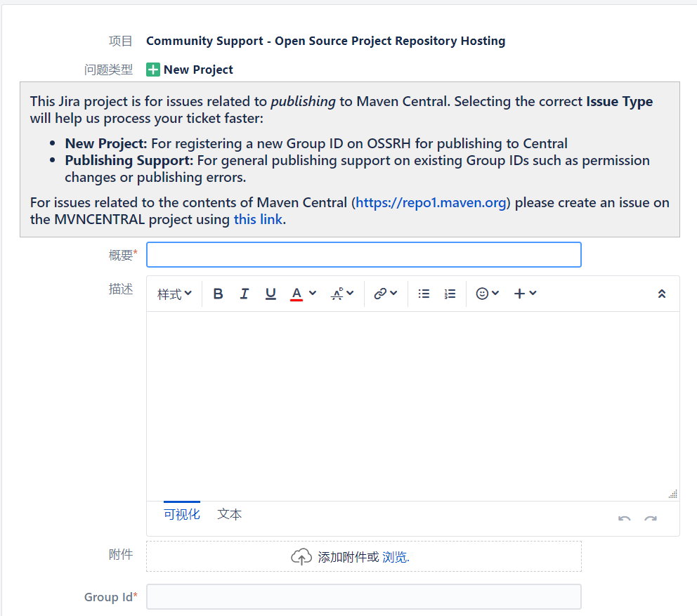Open the link options dropdown arrow

coord(393,294)
